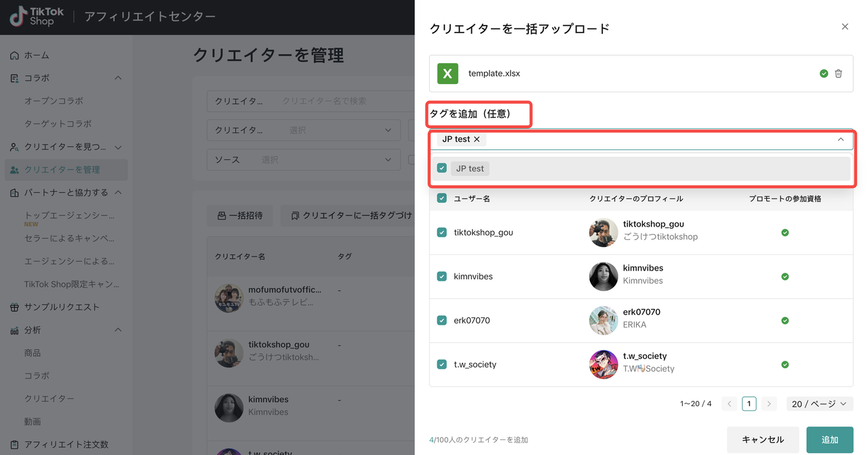The width and height of the screenshot is (868, 455).
Task: Click erk07070 profile avatar
Action: (604, 320)
